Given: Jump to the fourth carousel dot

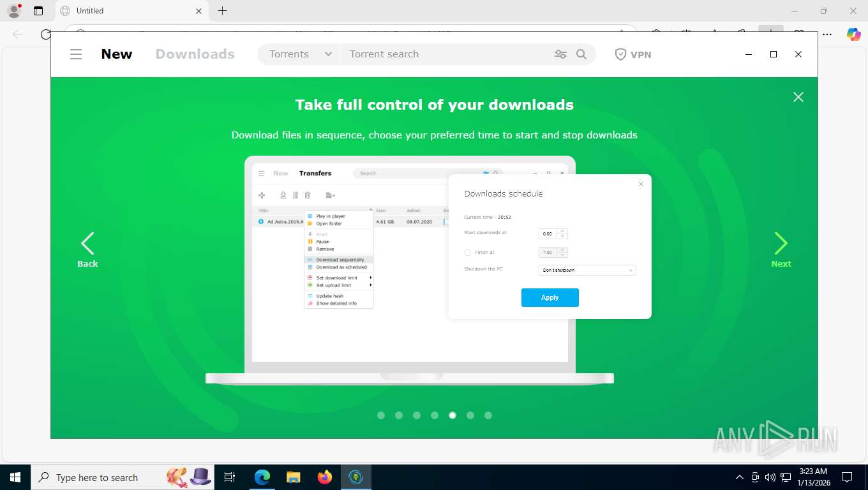Looking at the screenshot, I should tap(435, 415).
